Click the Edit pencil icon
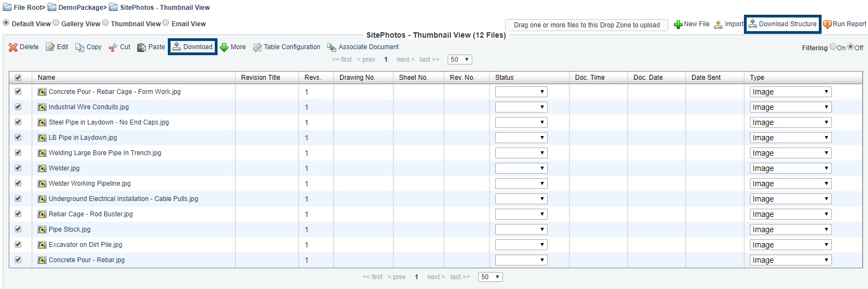This screenshot has width=868, height=289. [x=50, y=47]
